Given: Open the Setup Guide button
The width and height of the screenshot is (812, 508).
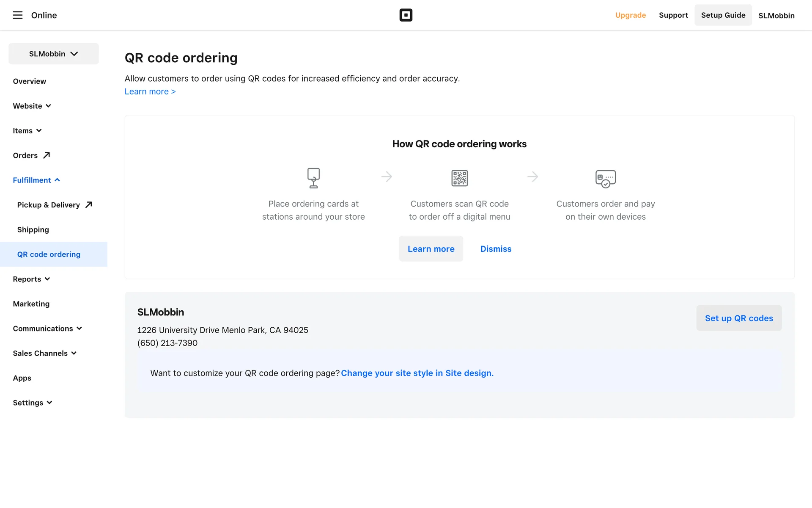Looking at the screenshot, I should tap(723, 15).
